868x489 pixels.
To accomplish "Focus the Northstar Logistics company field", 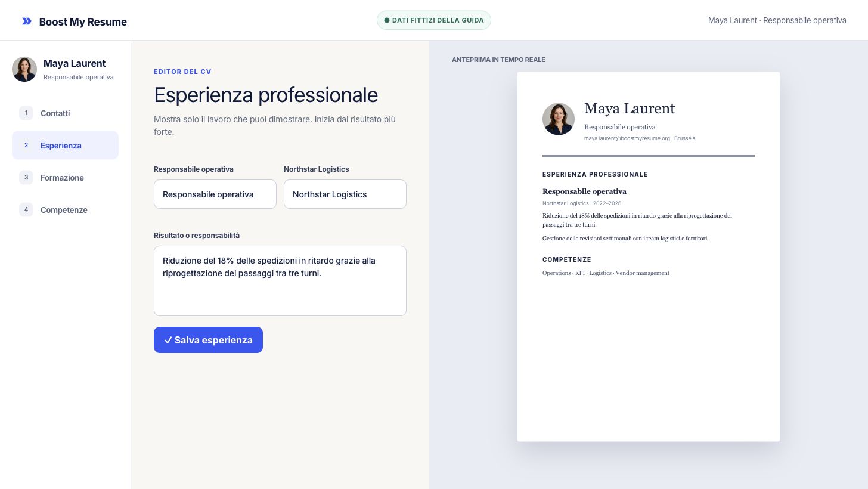I will point(345,194).
